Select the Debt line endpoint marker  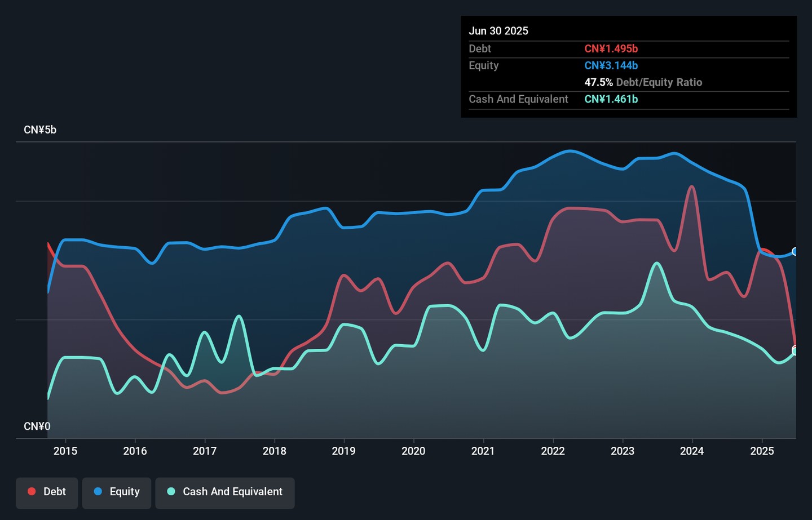coord(795,348)
